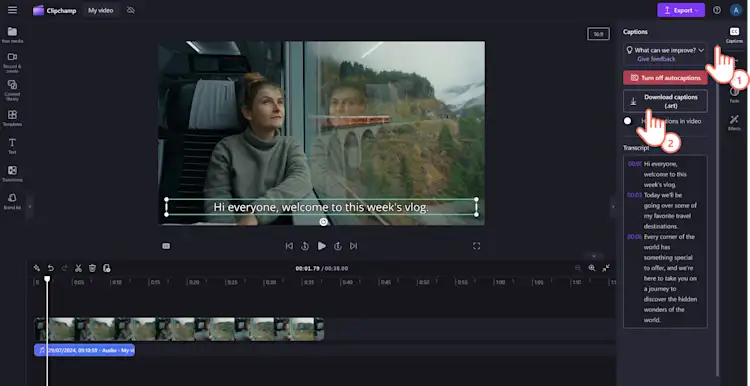750x386 pixels.
Task: Toggle captions button below the preview
Action: [x=166, y=246]
